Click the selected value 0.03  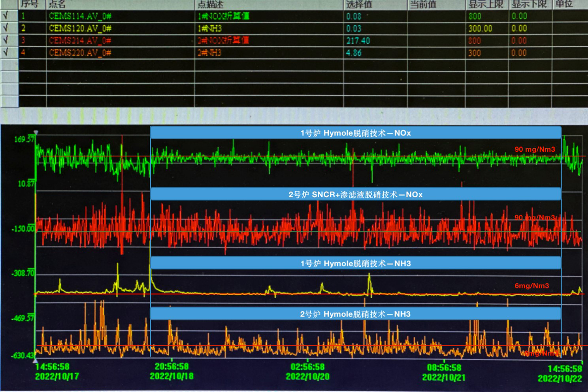click(354, 28)
